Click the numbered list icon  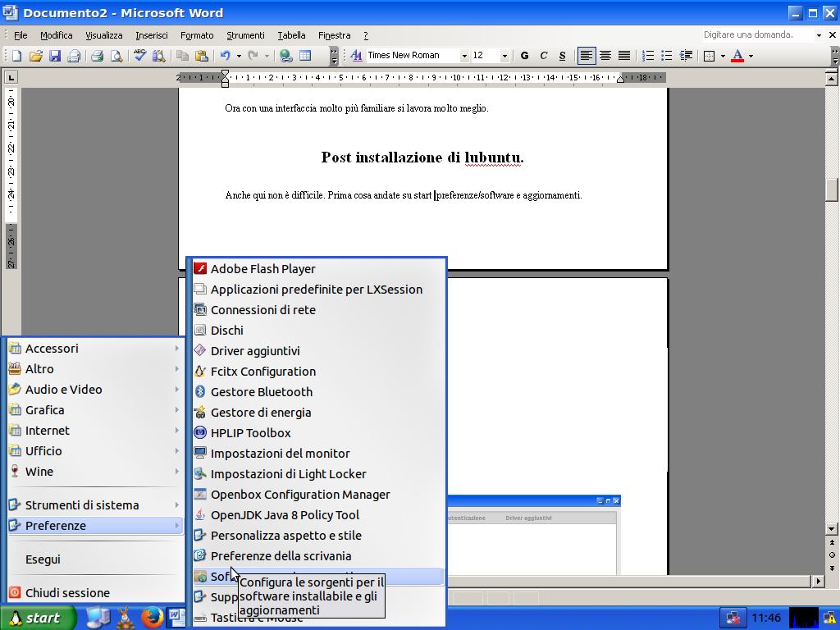[x=648, y=56]
